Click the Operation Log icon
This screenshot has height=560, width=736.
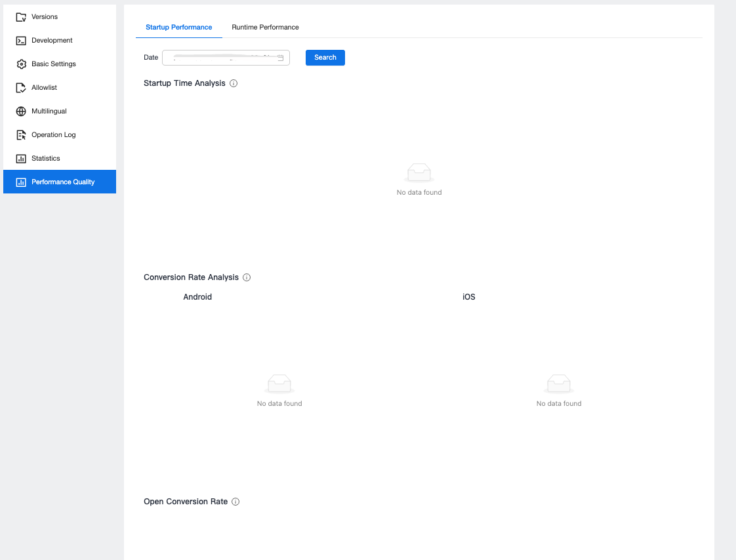[x=21, y=135]
